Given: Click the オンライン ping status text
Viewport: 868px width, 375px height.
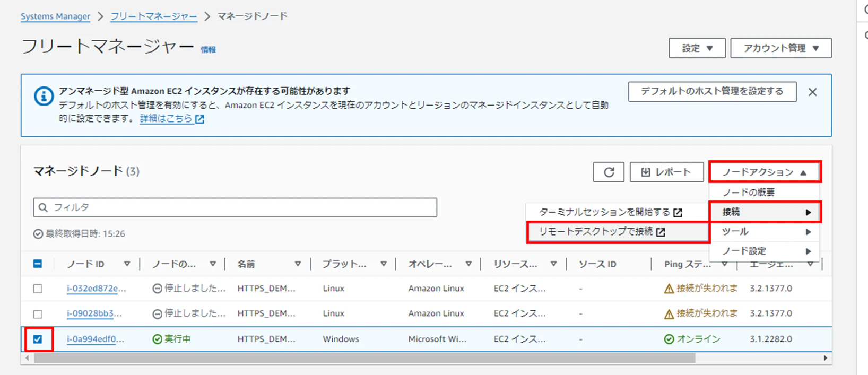Looking at the screenshot, I should [698, 339].
